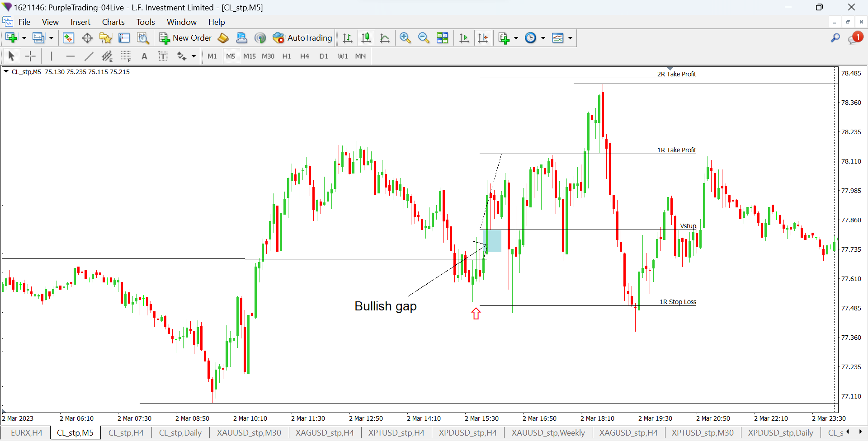
Task: Open the File menu
Action: tap(24, 22)
